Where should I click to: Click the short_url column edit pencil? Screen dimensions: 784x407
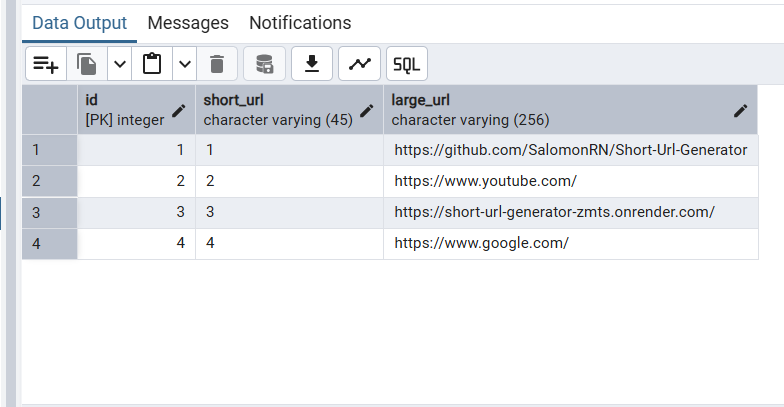pos(367,111)
